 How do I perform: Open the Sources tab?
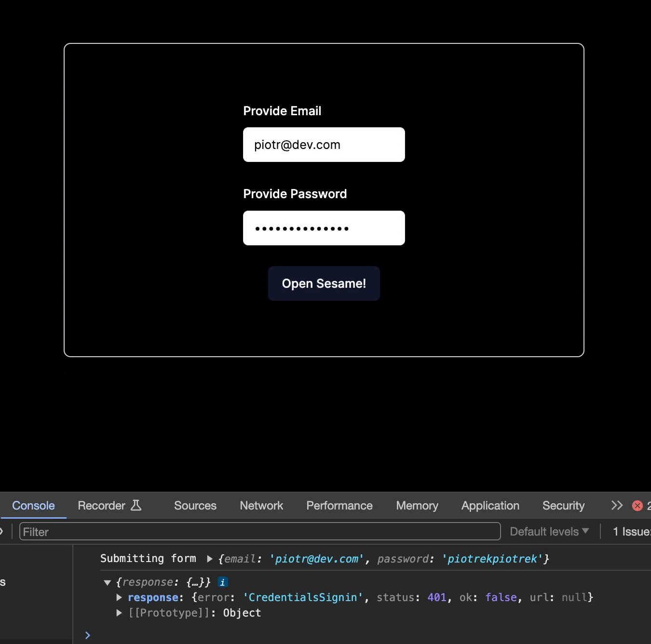click(x=195, y=506)
